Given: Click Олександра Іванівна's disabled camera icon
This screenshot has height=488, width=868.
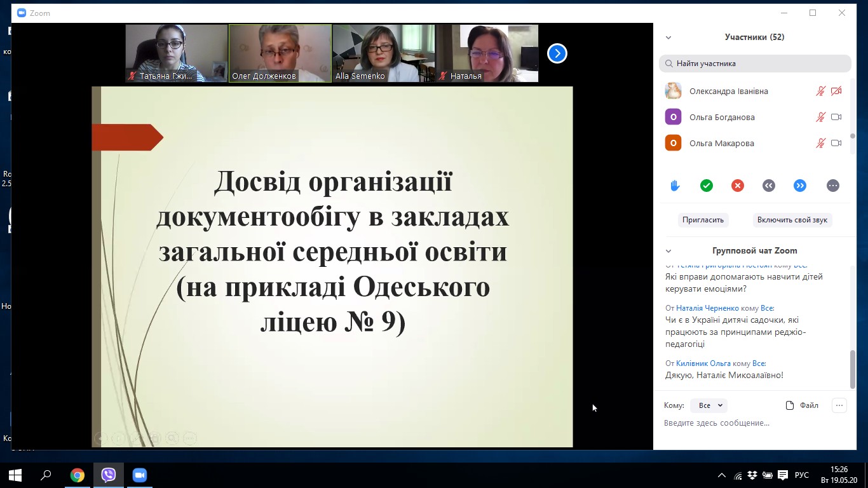Looking at the screenshot, I should point(836,91).
